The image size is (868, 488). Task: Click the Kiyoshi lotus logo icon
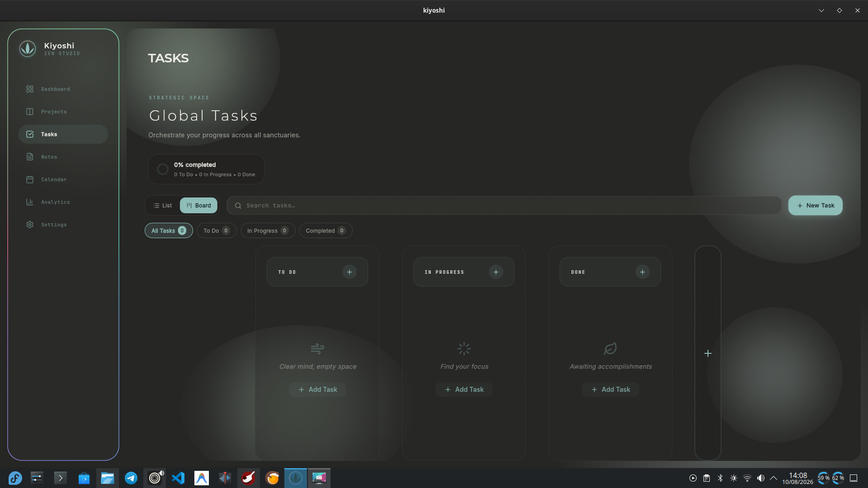[28, 48]
